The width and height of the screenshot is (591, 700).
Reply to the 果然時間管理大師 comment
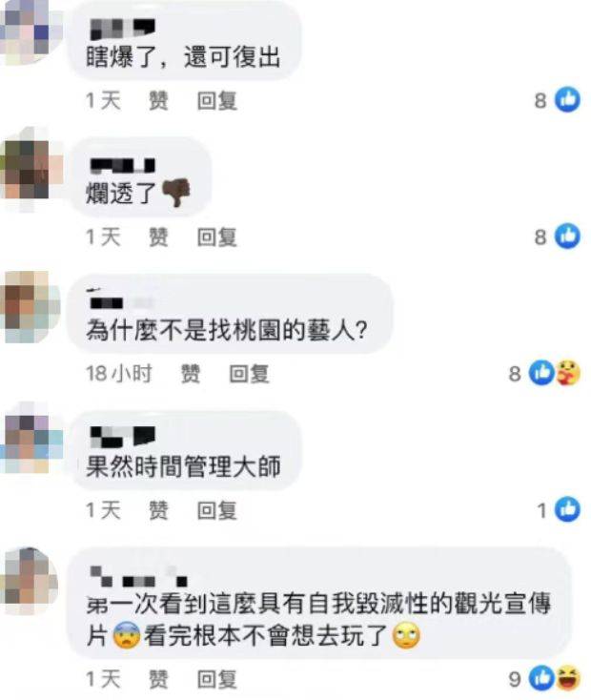tap(217, 510)
